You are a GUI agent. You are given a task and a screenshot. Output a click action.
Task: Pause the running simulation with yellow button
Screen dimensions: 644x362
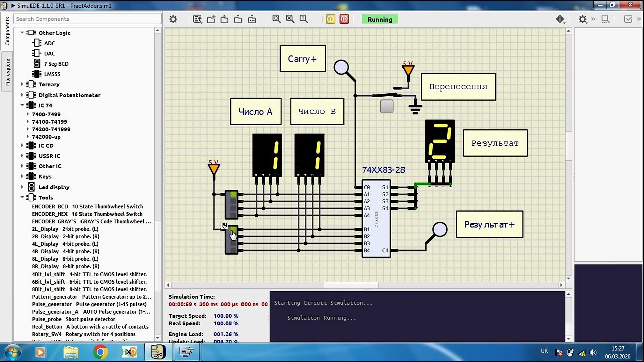tap(330, 19)
